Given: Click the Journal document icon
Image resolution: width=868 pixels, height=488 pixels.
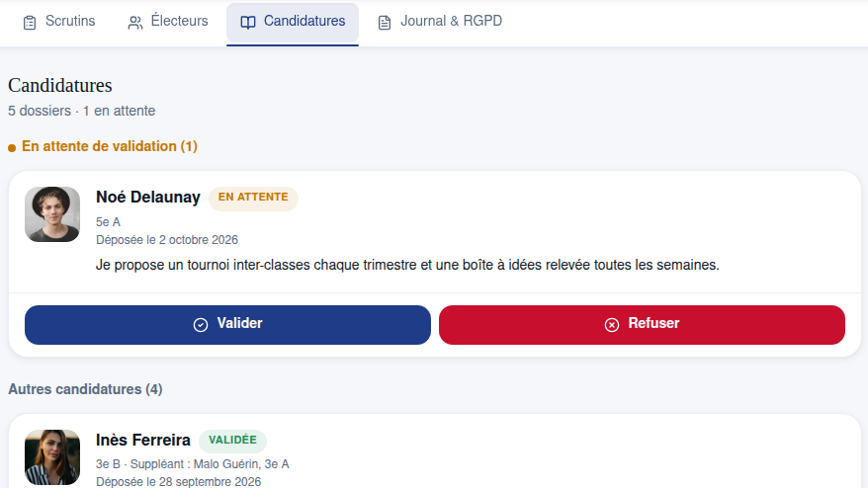Looking at the screenshot, I should 385,23.
